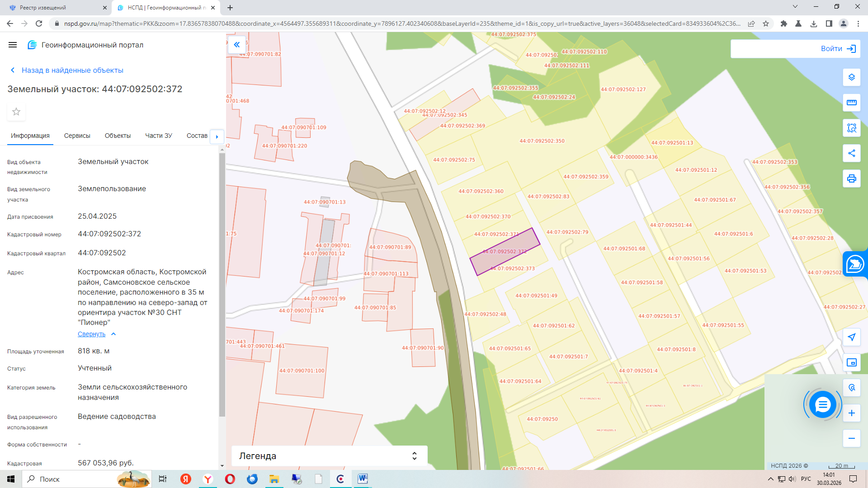The height and width of the screenshot is (488, 868).
Task: Click the info panel vertical scrollbar
Action: 222,285
